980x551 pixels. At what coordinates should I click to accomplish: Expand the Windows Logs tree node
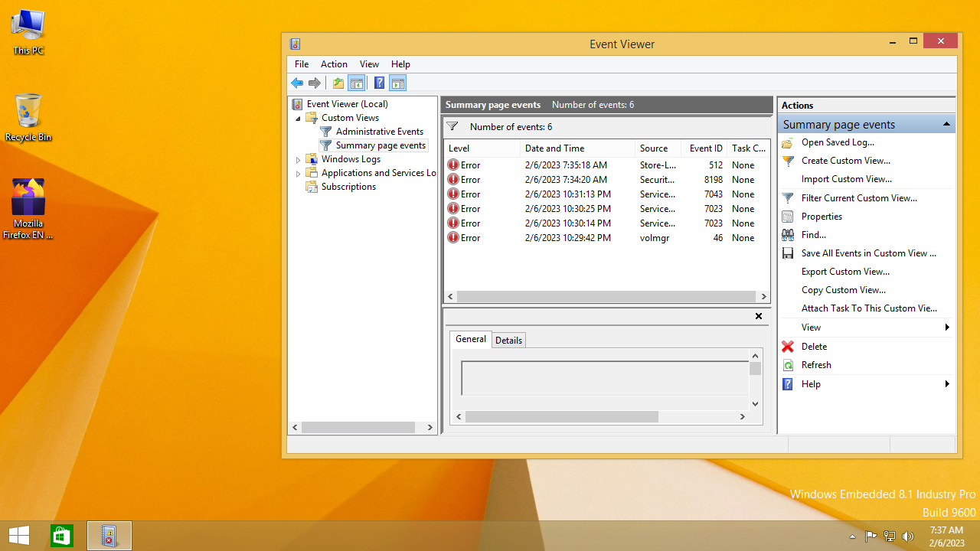coord(299,160)
